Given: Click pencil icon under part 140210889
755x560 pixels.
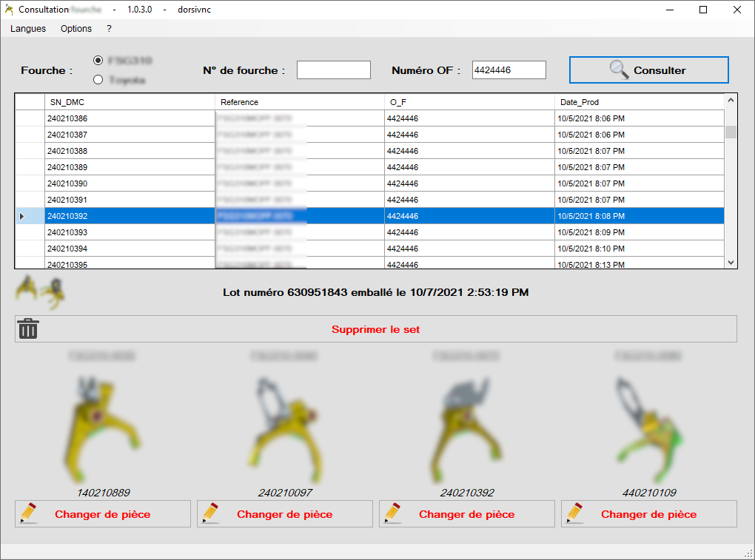Looking at the screenshot, I should tap(29, 513).
